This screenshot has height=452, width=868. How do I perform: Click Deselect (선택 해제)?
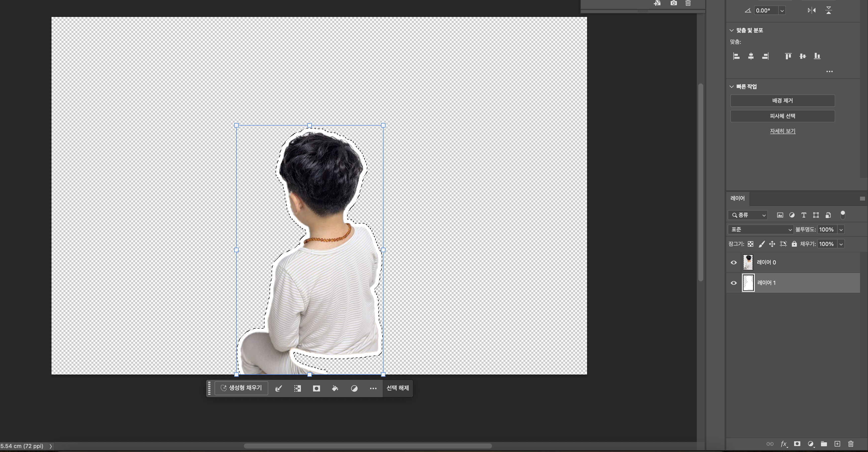click(x=398, y=388)
